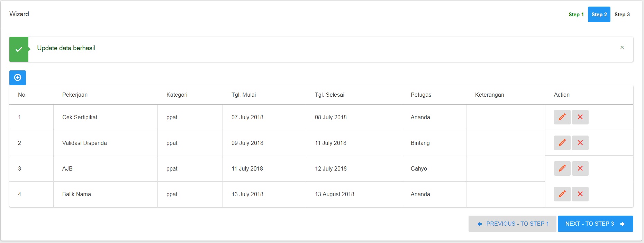Click Next - To Step 3 button
644x243 pixels.
tap(595, 224)
